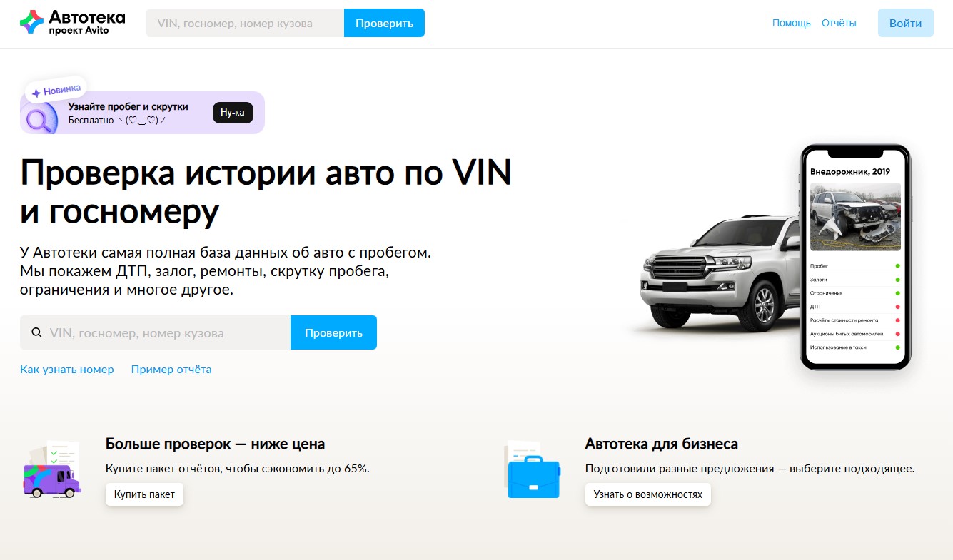Click Проверить button in top header

click(384, 23)
